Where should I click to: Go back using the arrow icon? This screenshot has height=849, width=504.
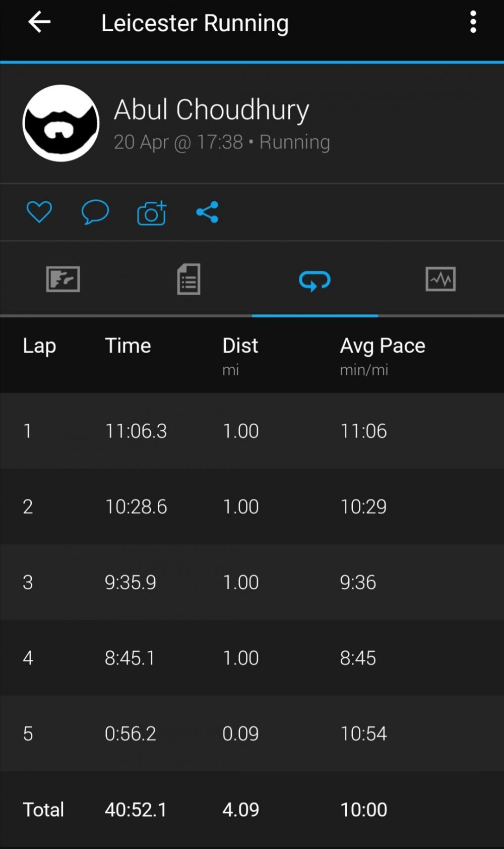39,22
